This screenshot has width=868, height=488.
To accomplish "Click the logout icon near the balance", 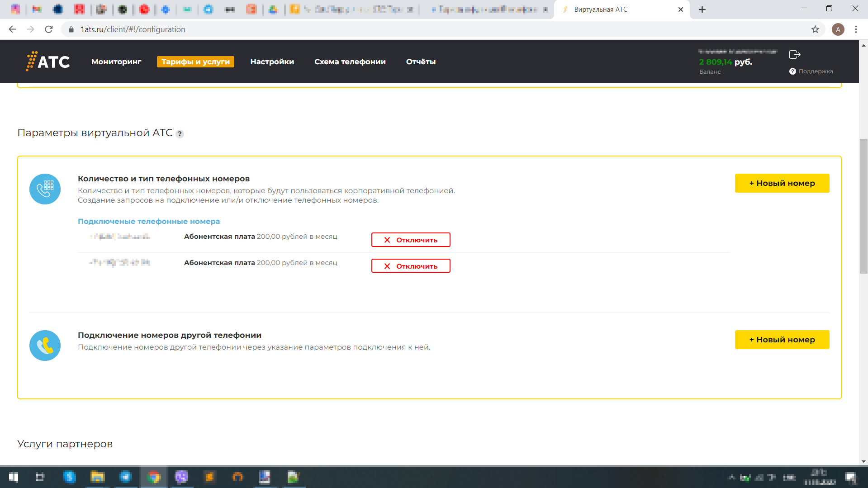I will (x=795, y=55).
